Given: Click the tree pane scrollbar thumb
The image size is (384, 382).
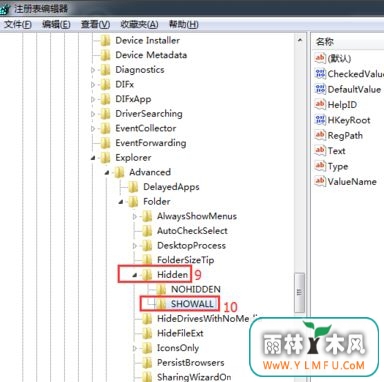Looking at the screenshot, I should [x=300, y=293].
